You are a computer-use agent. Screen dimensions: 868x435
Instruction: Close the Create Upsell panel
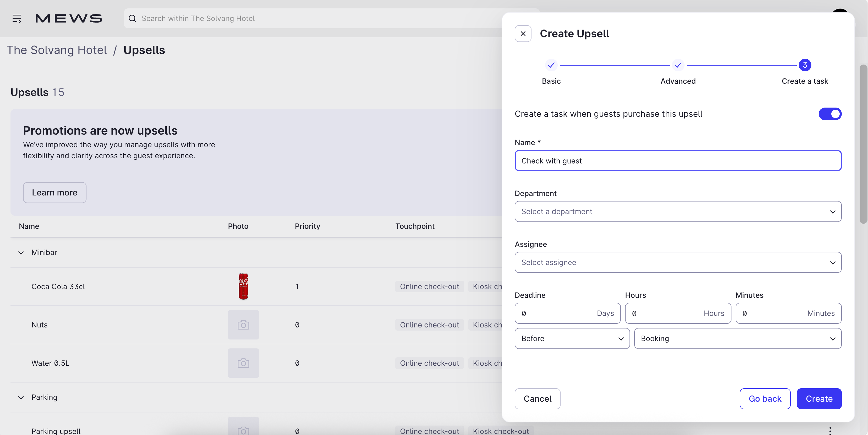(x=523, y=34)
